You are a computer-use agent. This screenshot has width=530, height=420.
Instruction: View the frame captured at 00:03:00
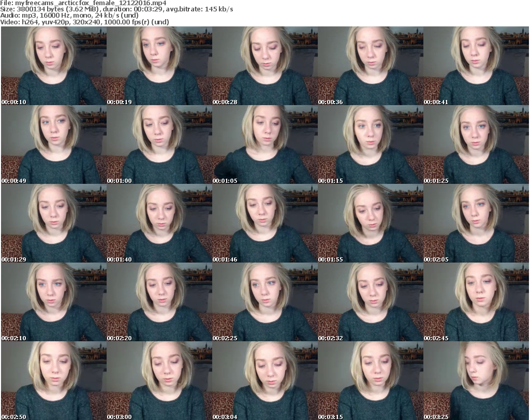[x=159, y=381]
